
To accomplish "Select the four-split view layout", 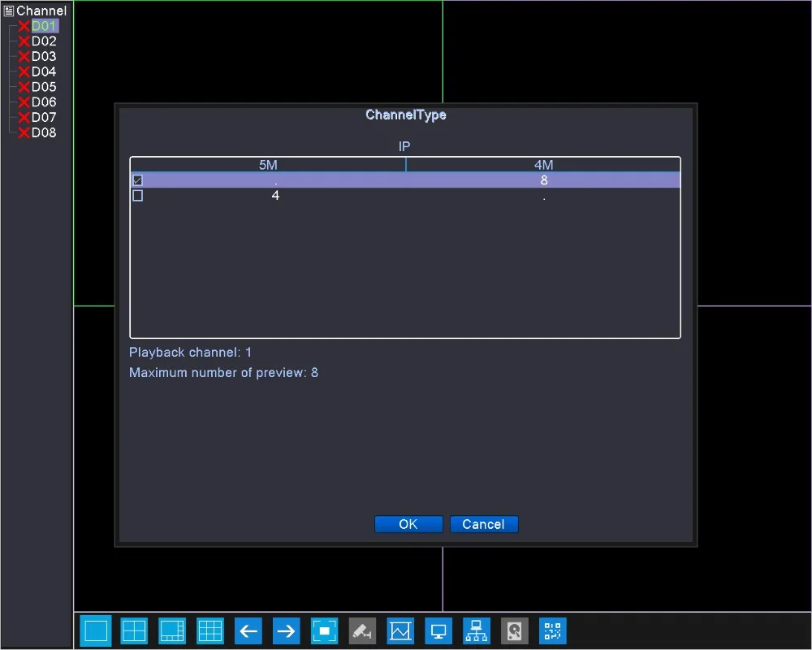I will click(134, 630).
